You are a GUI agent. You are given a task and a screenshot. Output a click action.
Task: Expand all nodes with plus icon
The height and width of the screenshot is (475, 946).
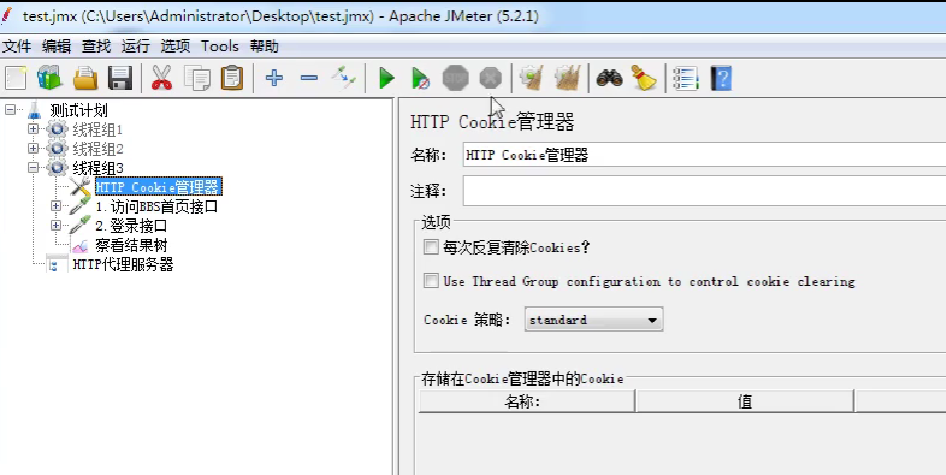pos(275,78)
